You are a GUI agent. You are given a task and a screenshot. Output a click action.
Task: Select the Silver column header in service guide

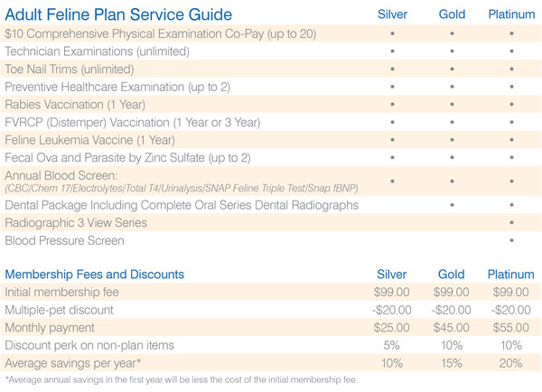point(392,14)
